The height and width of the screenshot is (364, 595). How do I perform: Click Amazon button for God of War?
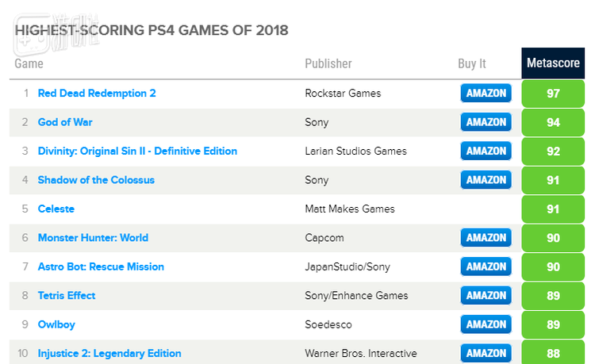(x=486, y=122)
